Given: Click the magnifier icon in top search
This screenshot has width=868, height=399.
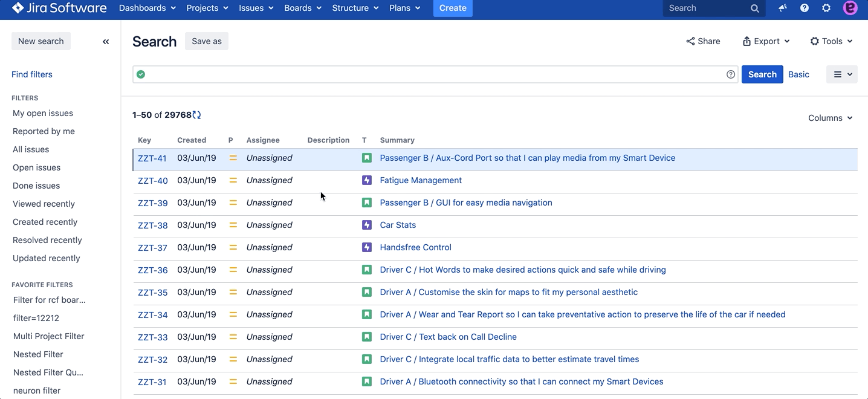Looking at the screenshot, I should [755, 8].
